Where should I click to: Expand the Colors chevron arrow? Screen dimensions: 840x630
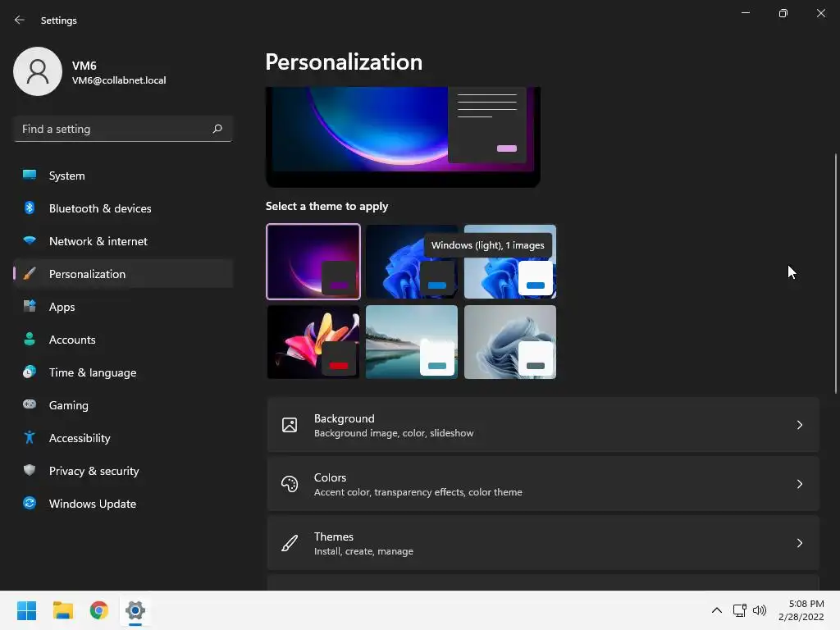click(x=799, y=484)
